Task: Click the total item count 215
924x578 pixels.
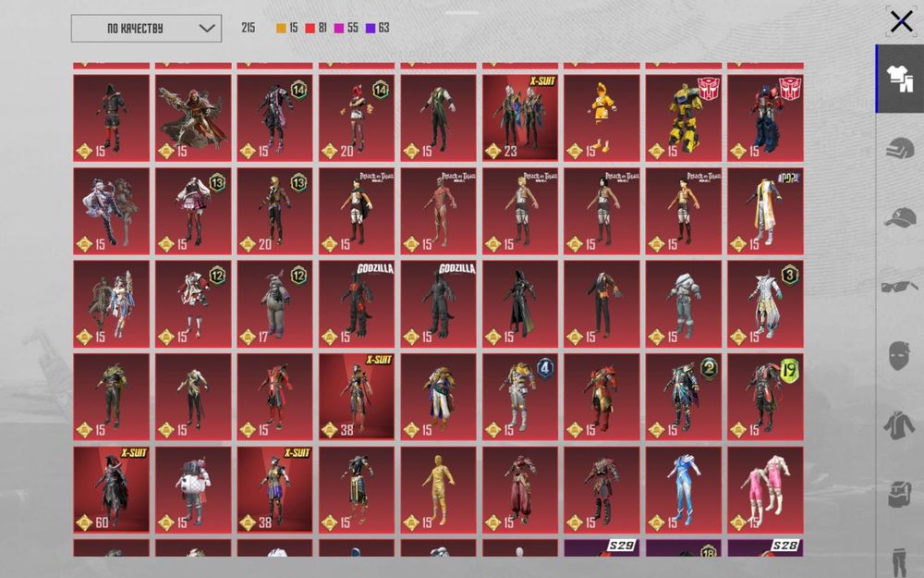Action: click(248, 28)
